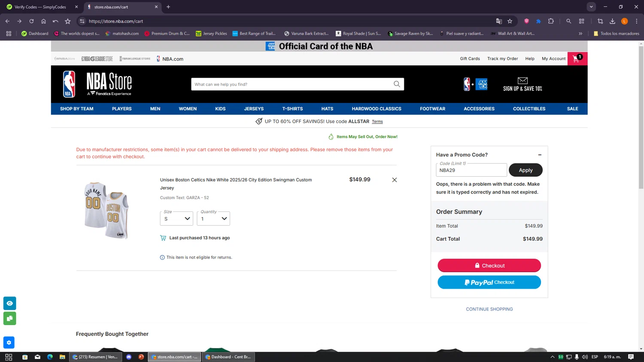Open a new browser tab with plus icon
Image resolution: width=644 pixels, height=362 pixels.
pyautogui.click(x=168, y=7)
